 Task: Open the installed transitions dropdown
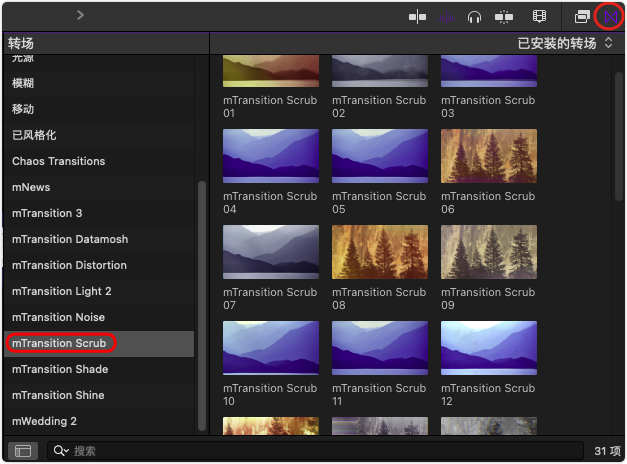point(565,43)
